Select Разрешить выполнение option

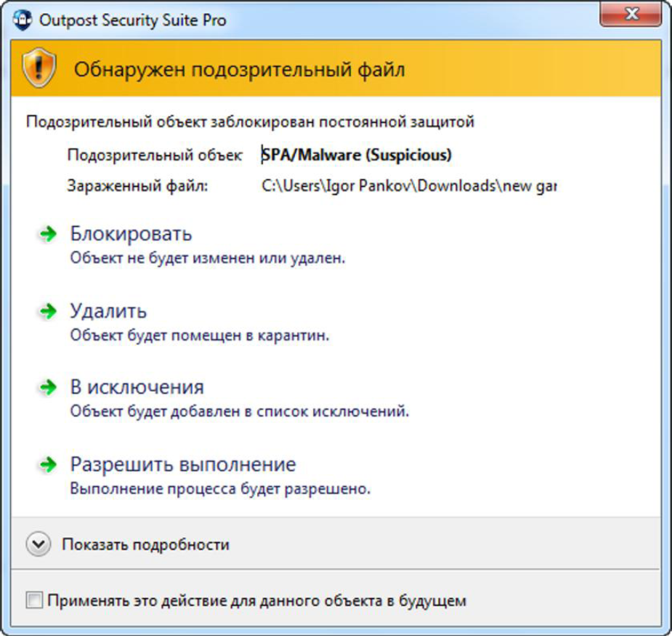(x=183, y=464)
